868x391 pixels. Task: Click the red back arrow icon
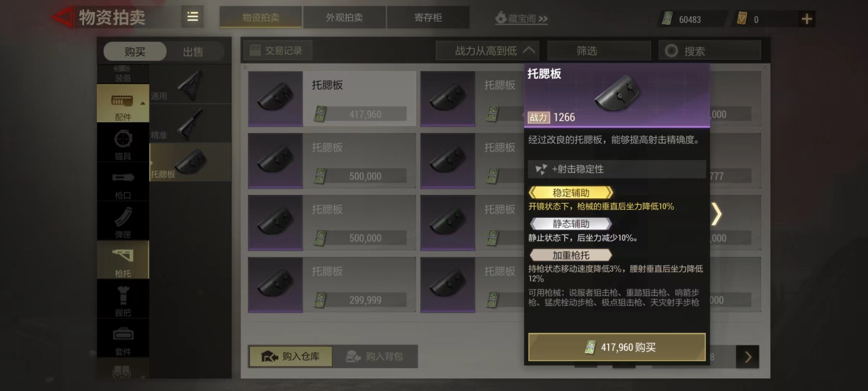(63, 17)
